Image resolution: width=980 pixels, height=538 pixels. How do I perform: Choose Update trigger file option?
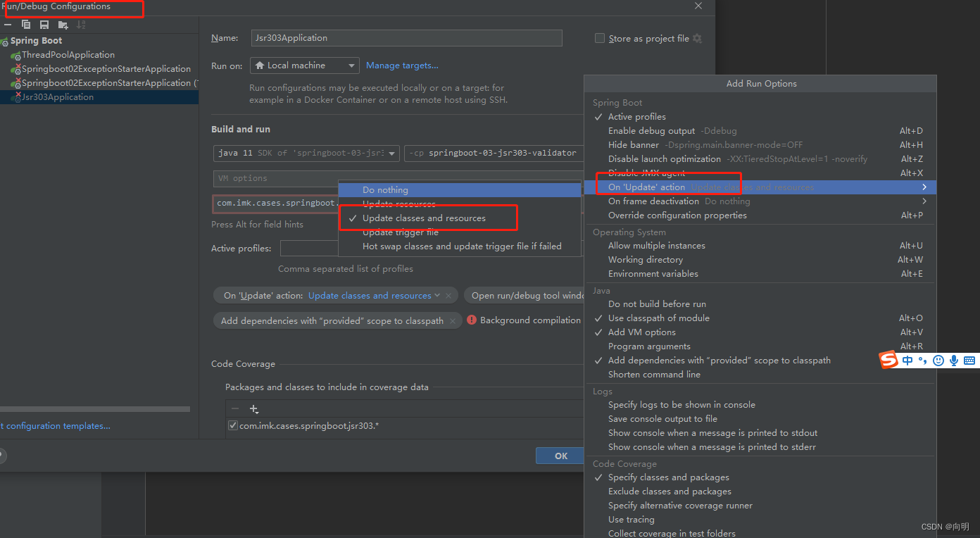[460, 232]
